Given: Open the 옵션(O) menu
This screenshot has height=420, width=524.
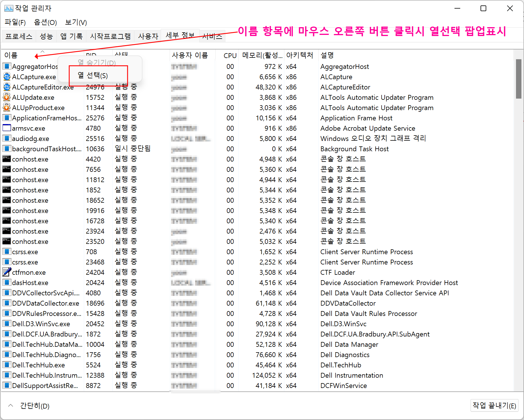Looking at the screenshot, I should (45, 22).
